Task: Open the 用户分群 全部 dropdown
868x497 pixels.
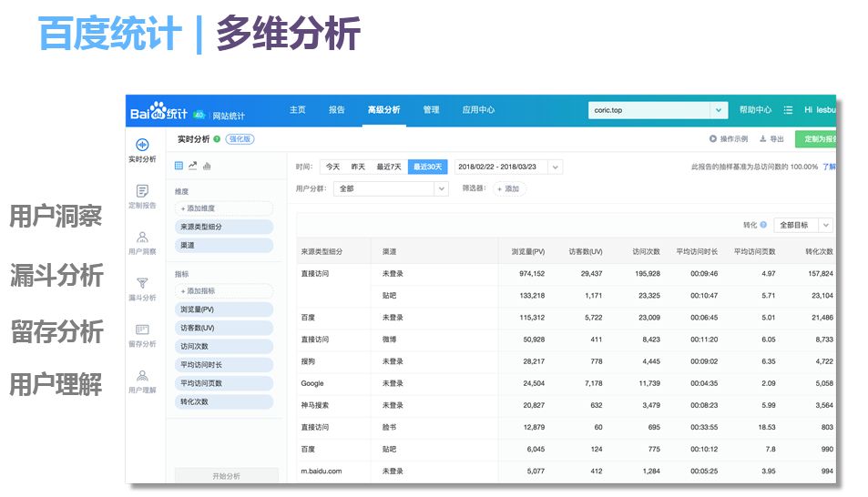Action: (391, 188)
